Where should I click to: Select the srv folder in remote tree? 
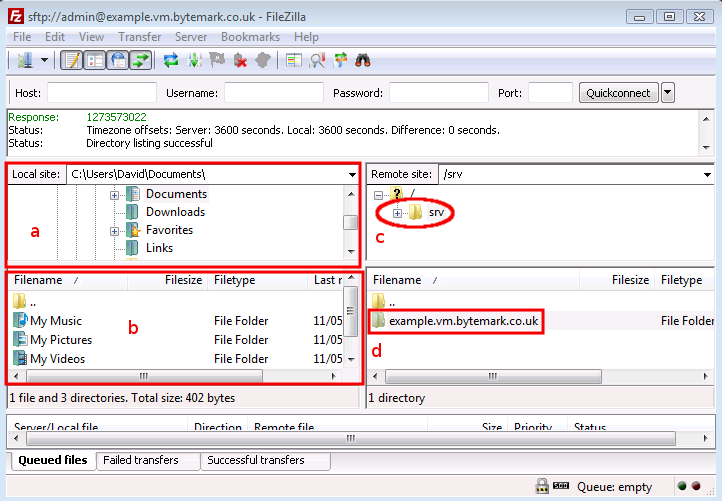(436, 212)
